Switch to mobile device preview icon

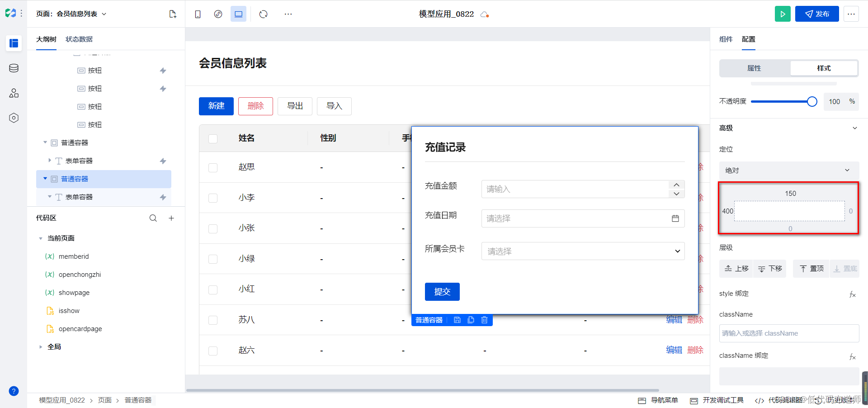(198, 14)
